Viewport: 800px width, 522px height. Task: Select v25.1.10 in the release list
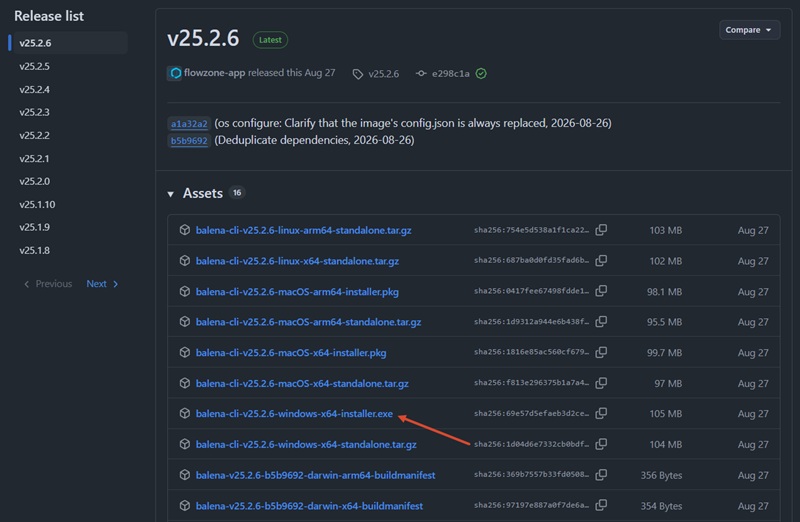click(x=37, y=205)
